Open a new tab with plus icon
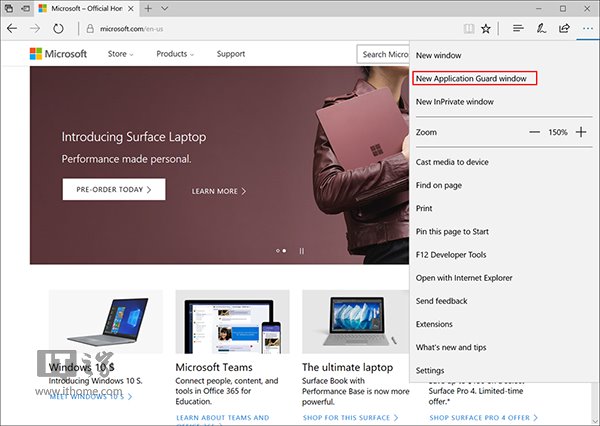 [x=148, y=8]
